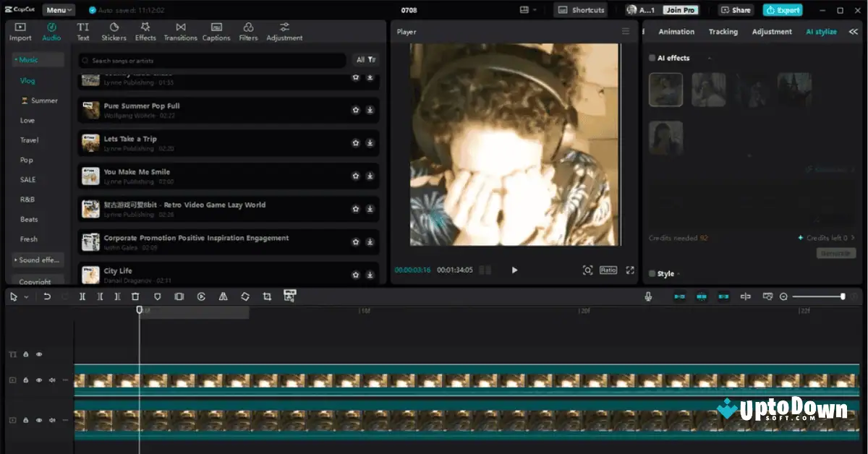Open the All filter dropdown next to search
Image resolution: width=868 pixels, height=454 pixels.
(x=364, y=61)
